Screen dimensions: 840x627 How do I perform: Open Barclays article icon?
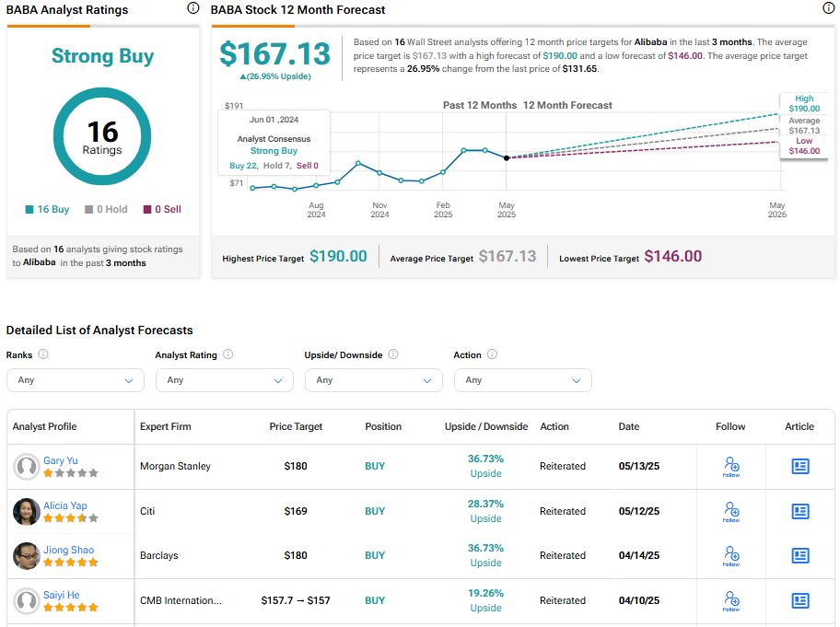click(x=800, y=556)
